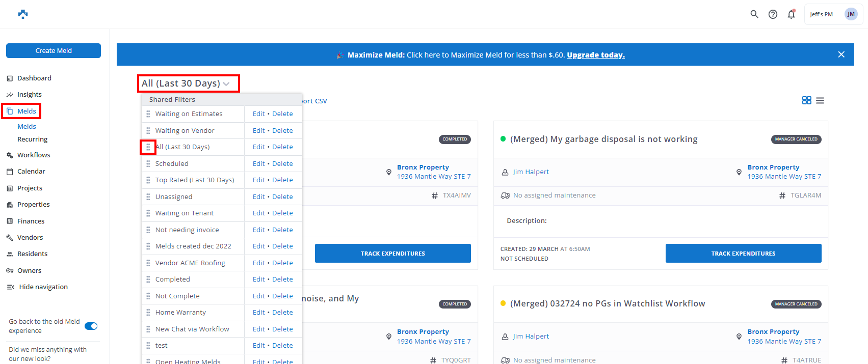The width and height of the screenshot is (868, 364).
Task: Click JM user avatar
Action: coord(851,14)
